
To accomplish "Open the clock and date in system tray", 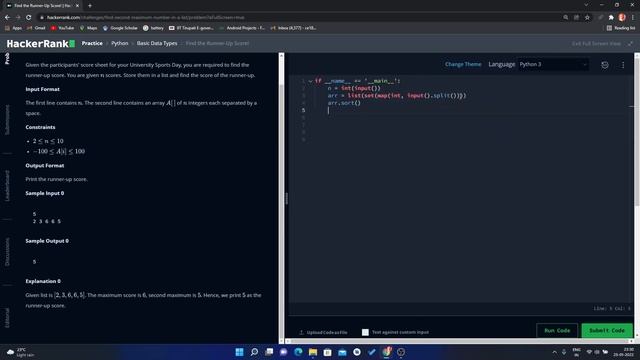I will tap(623, 352).
